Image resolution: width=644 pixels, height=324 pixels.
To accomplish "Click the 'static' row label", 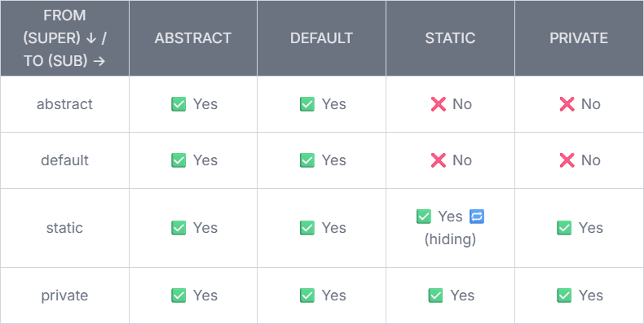I will [x=64, y=228].
